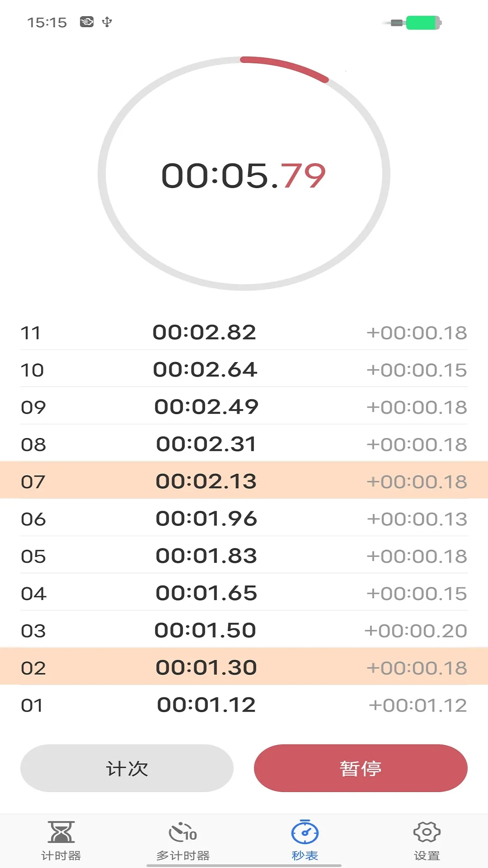Open the hourglass timer icon

[x=61, y=832]
